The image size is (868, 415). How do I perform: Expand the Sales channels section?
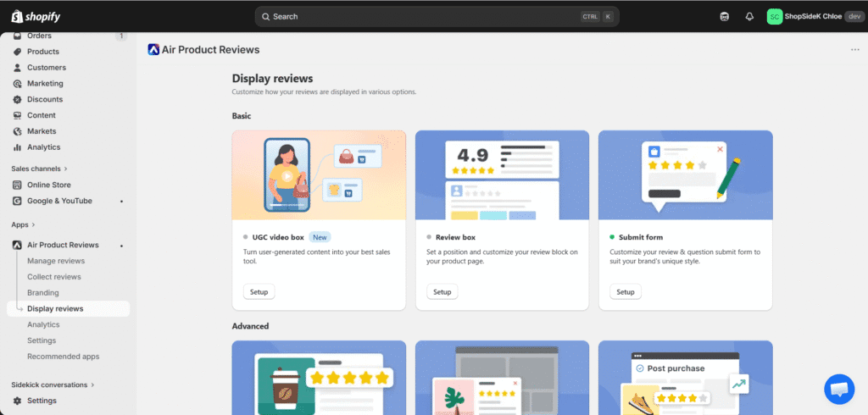click(x=39, y=169)
